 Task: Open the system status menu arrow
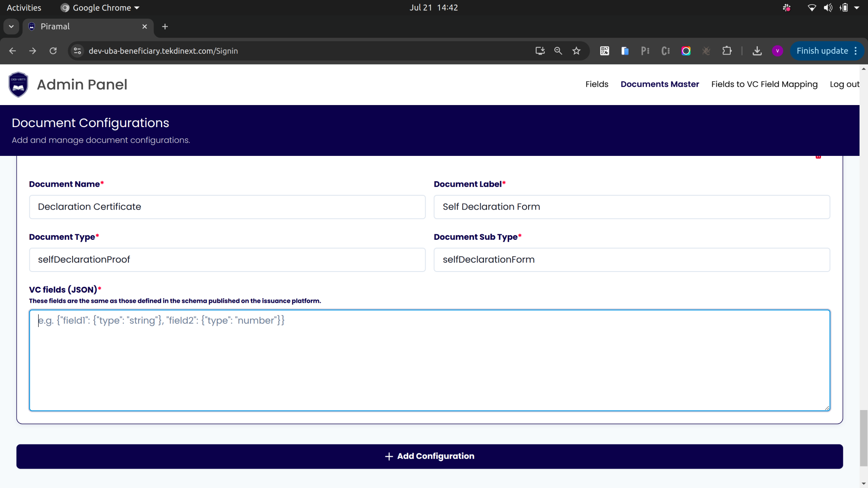857,8
